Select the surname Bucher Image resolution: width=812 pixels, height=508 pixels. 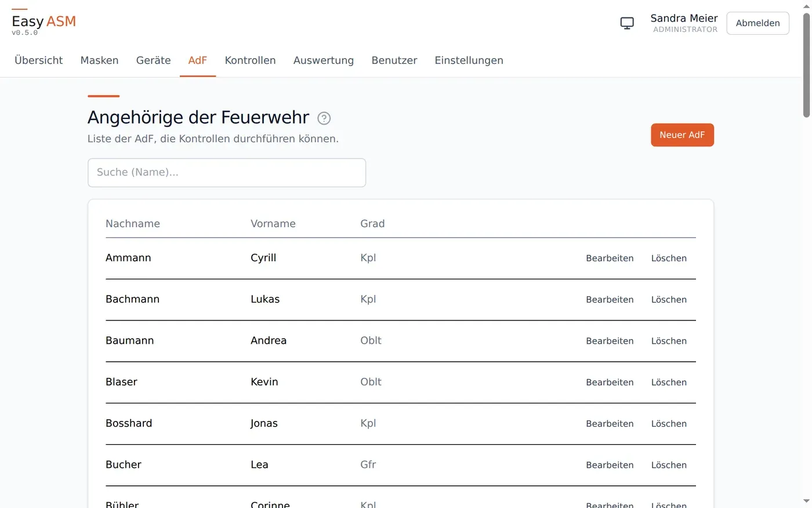coord(124,464)
